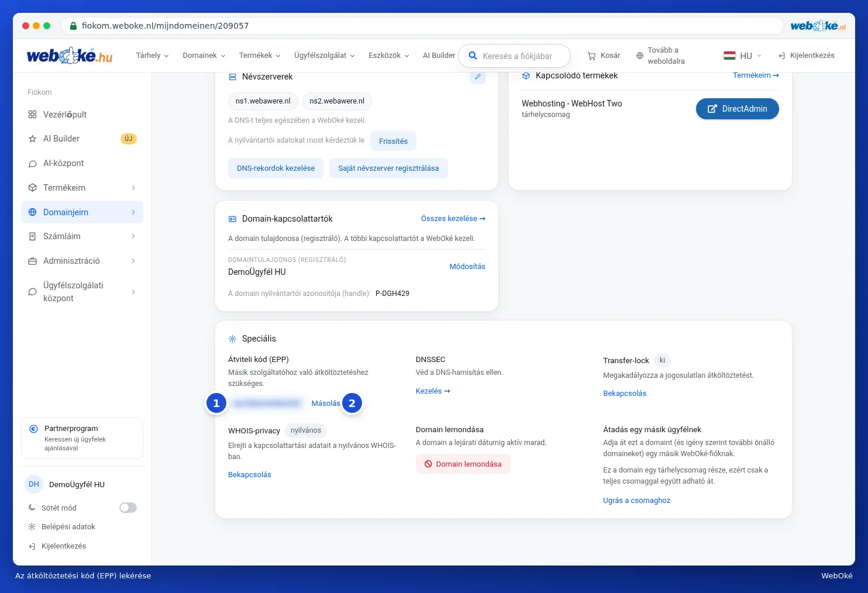The width and height of the screenshot is (868, 593).
Task: Open the Termékek dropdown menu
Action: [260, 56]
